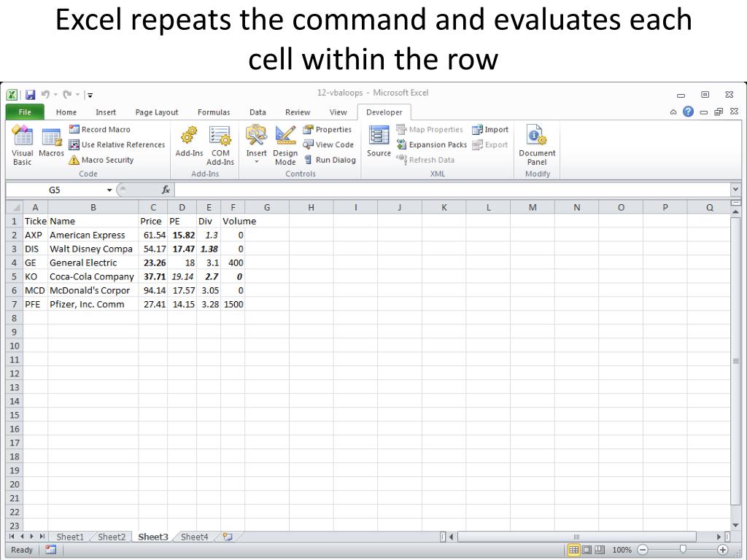The width and height of the screenshot is (747, 560).
Task: Click the horizontal scrollbar left arrow
Action: pyautogui.click(x=451, y=537)
